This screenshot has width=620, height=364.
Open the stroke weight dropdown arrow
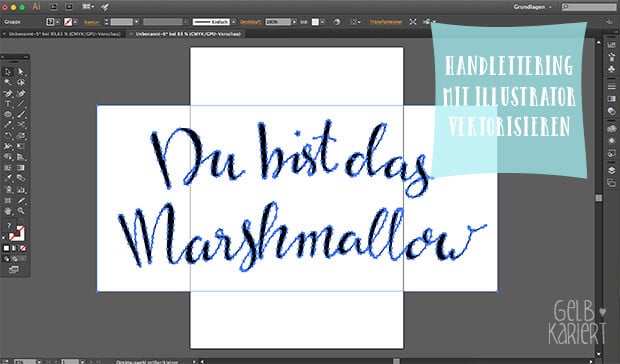(x=136, y=22)
